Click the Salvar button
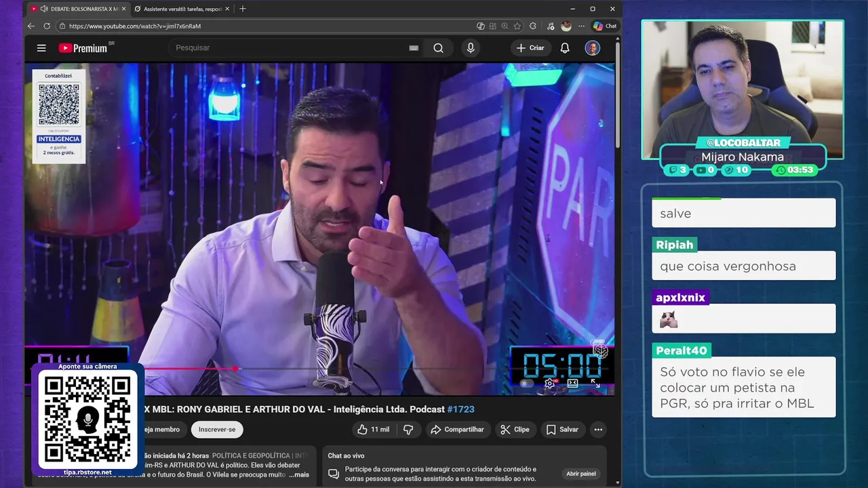Viewport: 868px width, 488px height. pyautogui.click(x=562, y=430)
